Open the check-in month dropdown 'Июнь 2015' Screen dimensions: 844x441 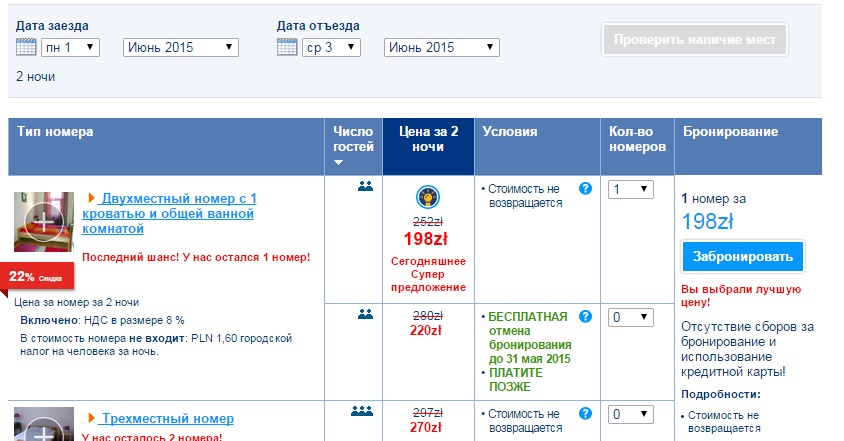click(x=181, y=47)
